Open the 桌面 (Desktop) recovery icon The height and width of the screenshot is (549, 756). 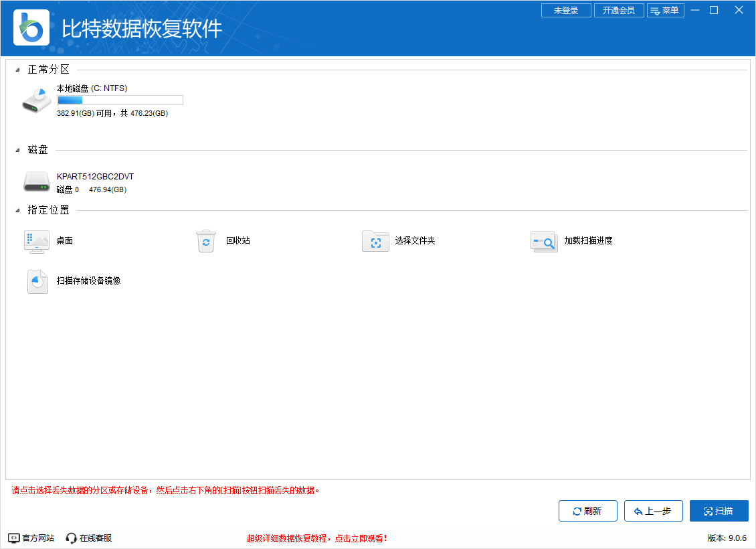pyautogui.click(x=37, y=242)
